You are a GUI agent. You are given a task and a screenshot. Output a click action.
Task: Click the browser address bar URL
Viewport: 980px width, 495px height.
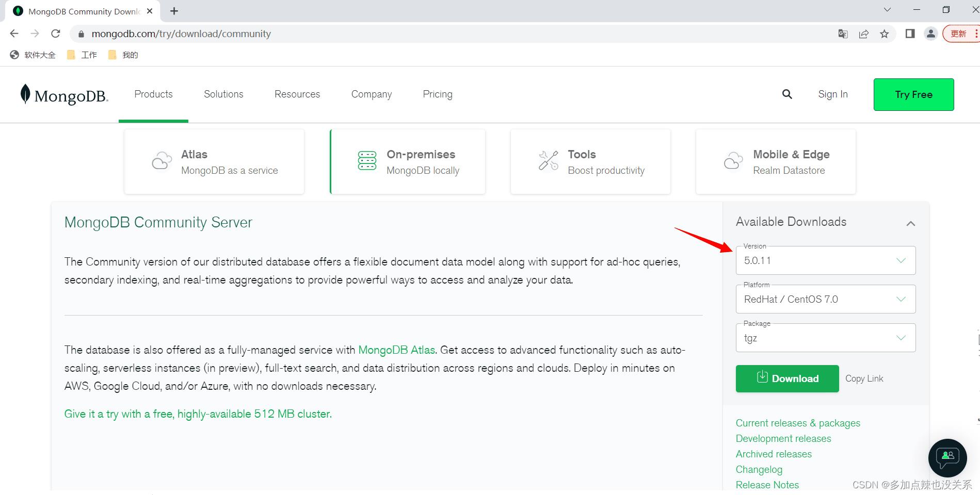pyautogui.click(x=181, y=34)
